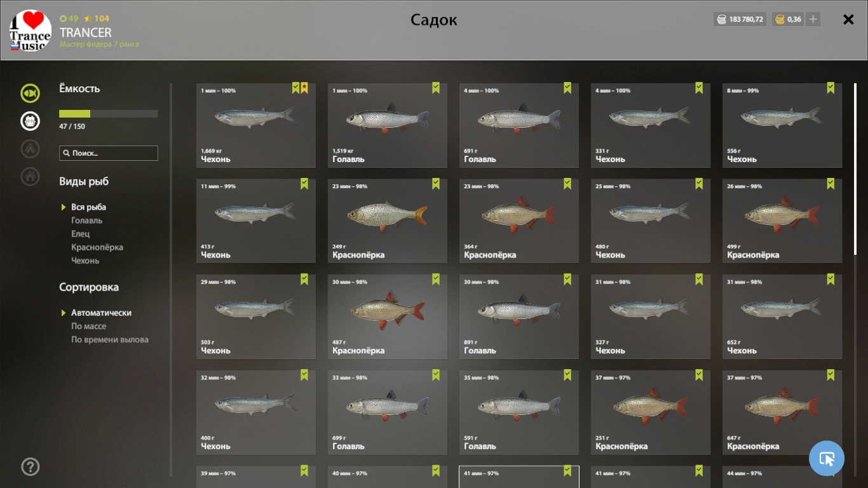
Task: Filter fish list by Голавль
Action: 86,220
